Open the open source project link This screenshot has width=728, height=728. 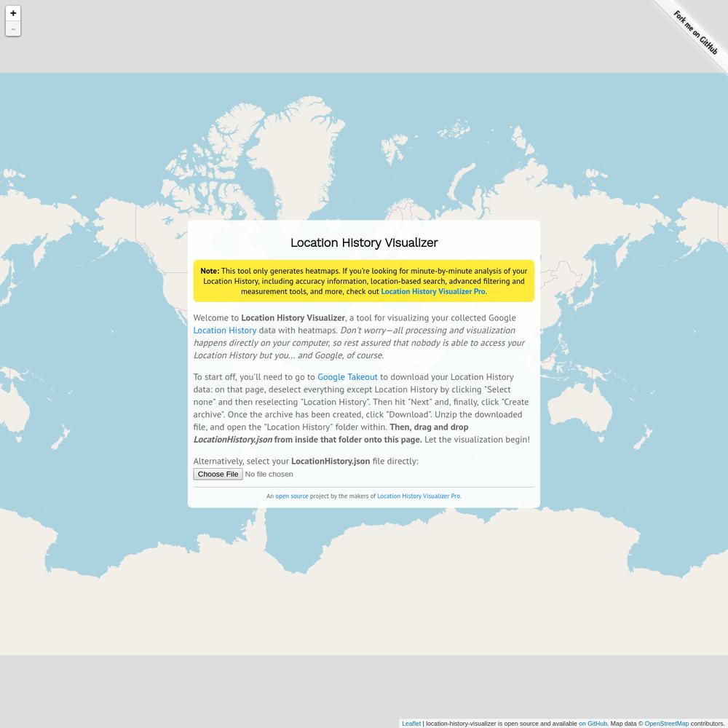[x=292, y=496]
